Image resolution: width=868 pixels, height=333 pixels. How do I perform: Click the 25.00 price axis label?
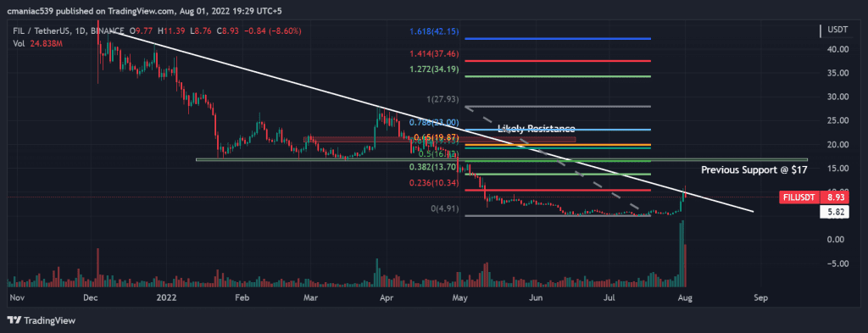838,120
